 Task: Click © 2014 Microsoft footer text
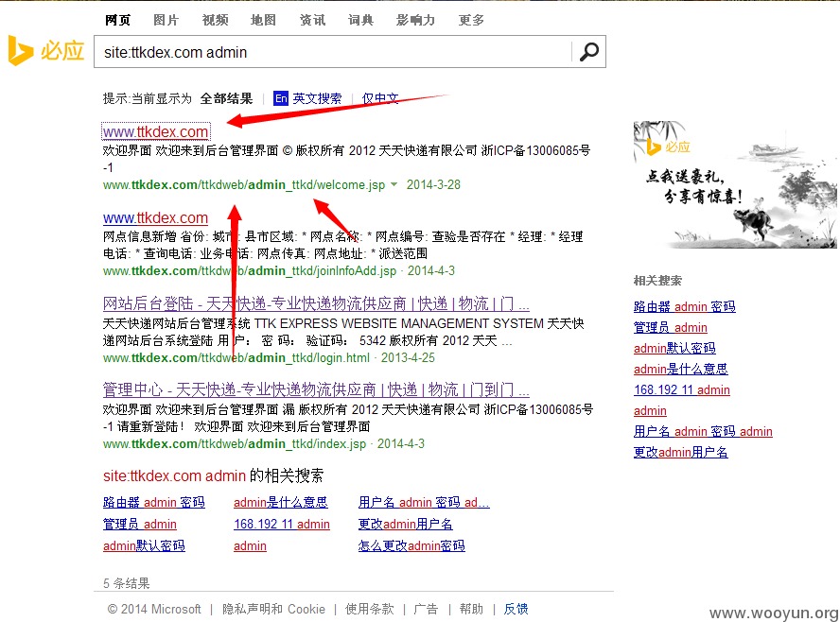[x=154, y=609]
